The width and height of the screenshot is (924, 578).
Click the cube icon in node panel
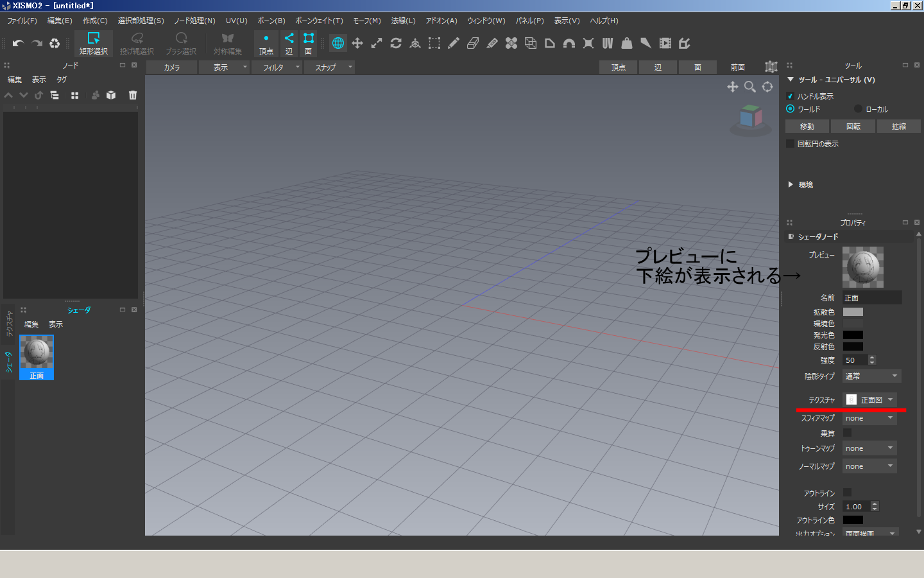tap(111, 95)
